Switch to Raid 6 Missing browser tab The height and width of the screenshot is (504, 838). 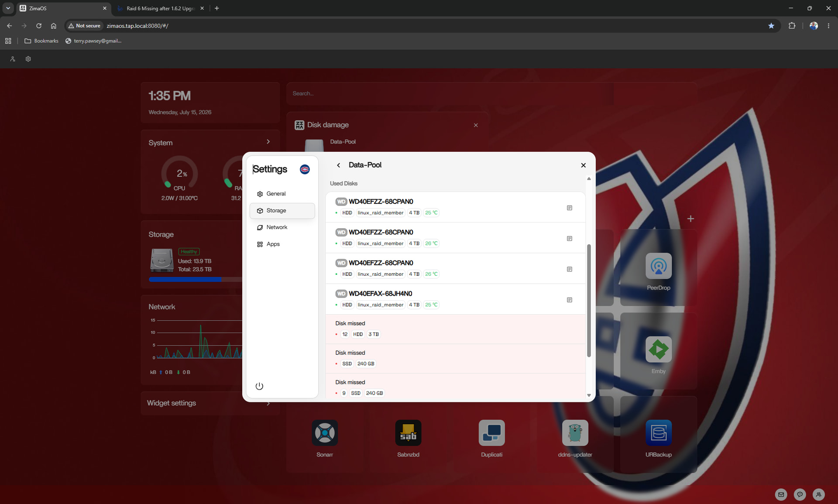click(160, 8)
